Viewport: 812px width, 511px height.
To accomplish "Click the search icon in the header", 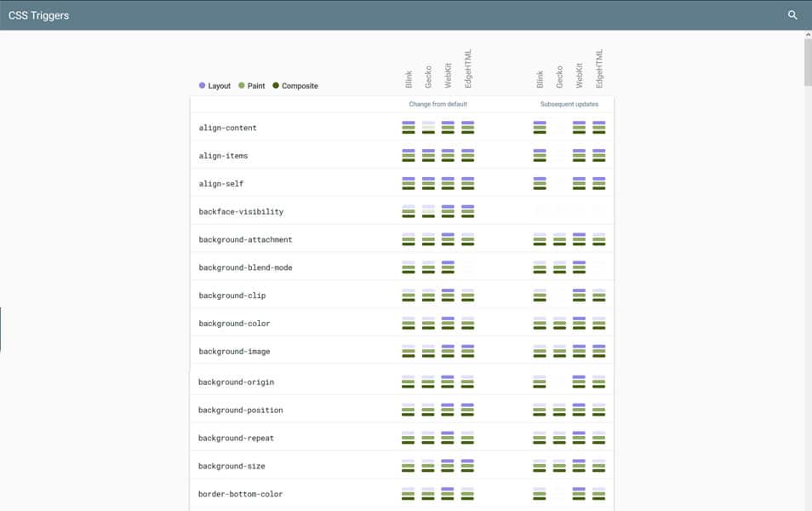I will pos(792,15).
